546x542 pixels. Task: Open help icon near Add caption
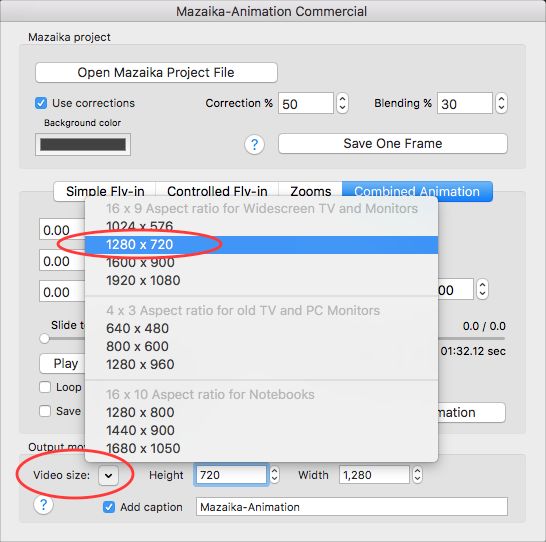click(x=44, y=505)
